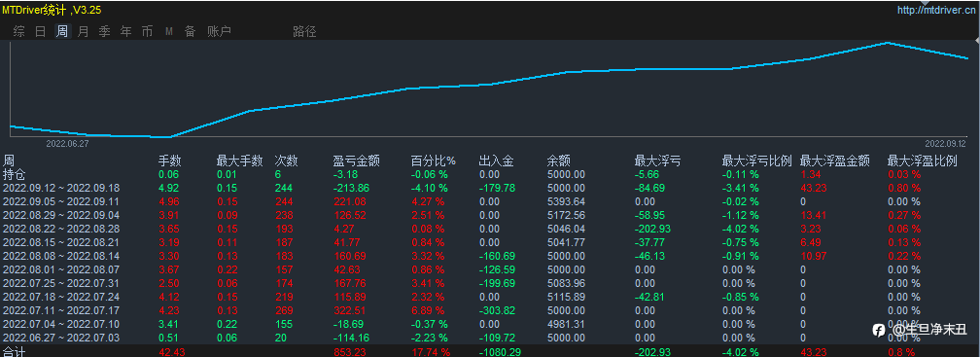
Task: Click profit value 221.08
Action: click(350, 201)
